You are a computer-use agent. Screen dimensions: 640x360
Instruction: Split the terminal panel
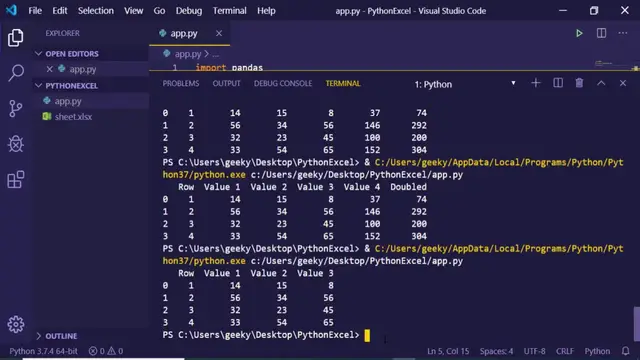[x=558, y=83]
